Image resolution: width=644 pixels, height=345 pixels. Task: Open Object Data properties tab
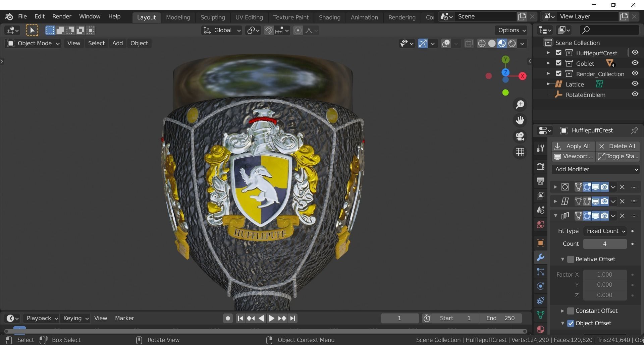click(x=540, y=315)
